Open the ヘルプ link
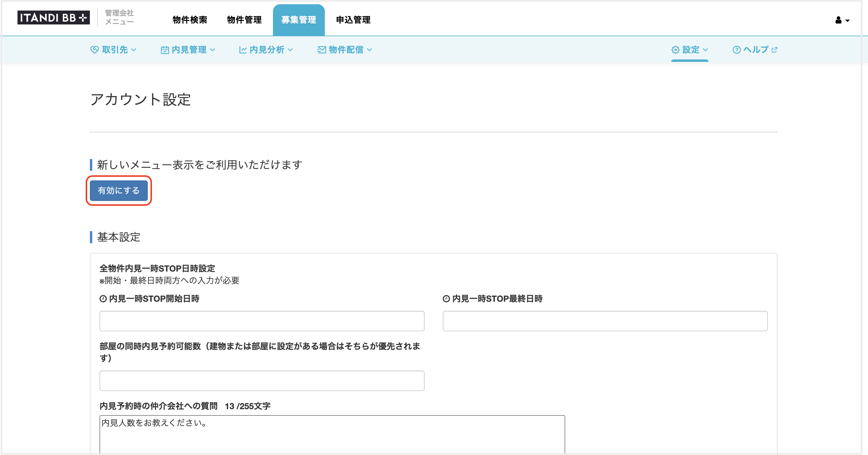Screen dimensions: 868x455 click(755, 50)
